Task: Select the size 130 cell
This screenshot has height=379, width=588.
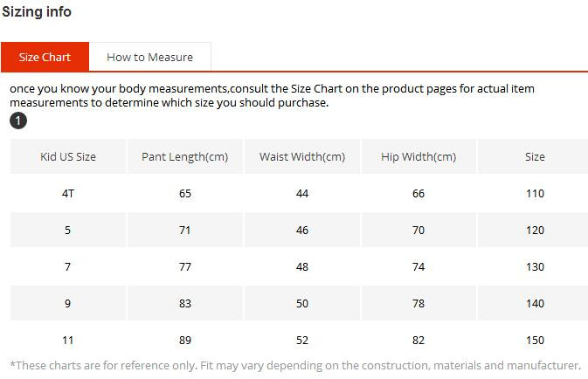Action: (535, 267)
